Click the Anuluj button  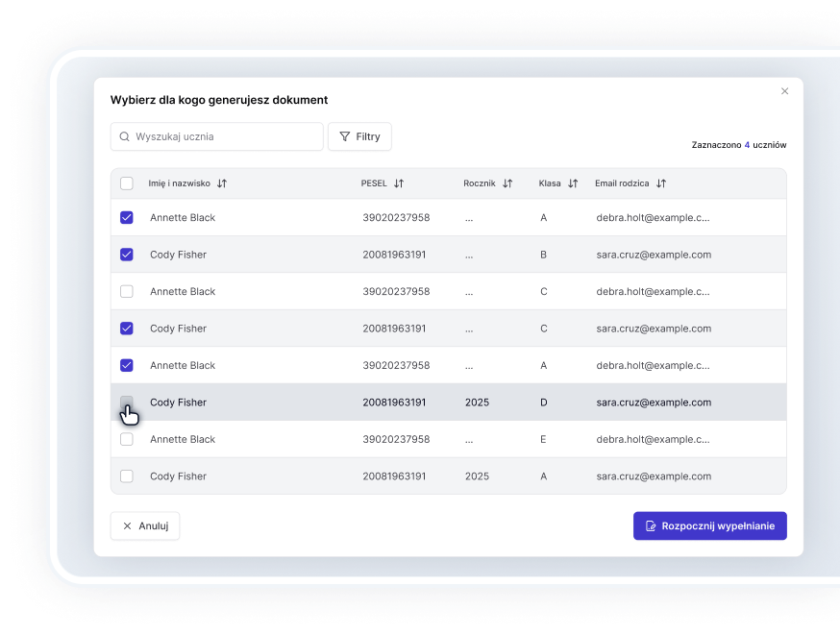145,526
